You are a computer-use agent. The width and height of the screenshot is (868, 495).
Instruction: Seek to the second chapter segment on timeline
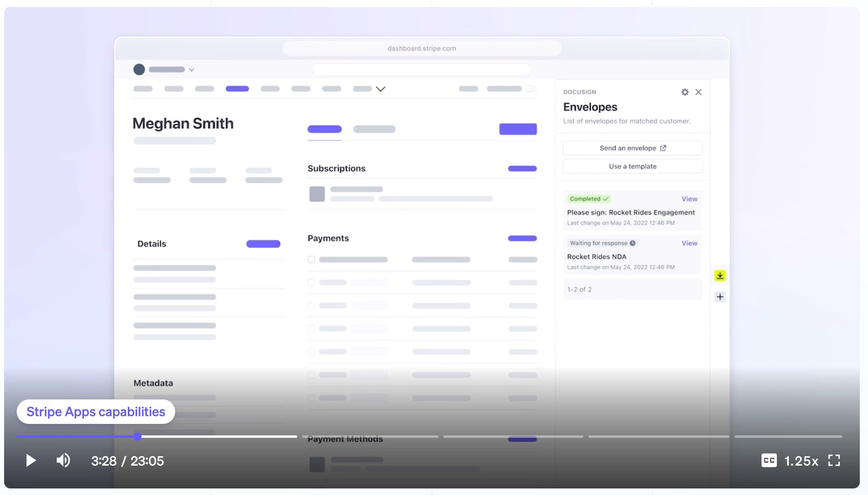(370, 437)
